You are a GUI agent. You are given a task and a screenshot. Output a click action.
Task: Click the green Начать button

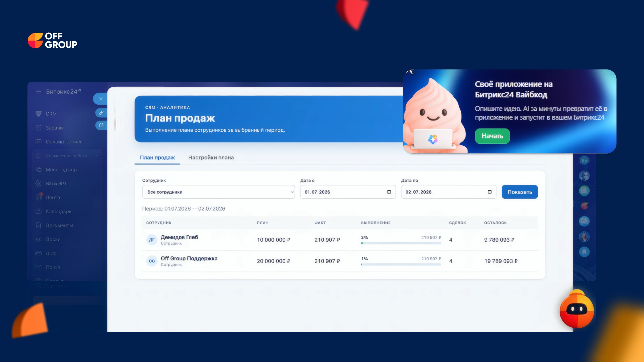tap(492, 136)
